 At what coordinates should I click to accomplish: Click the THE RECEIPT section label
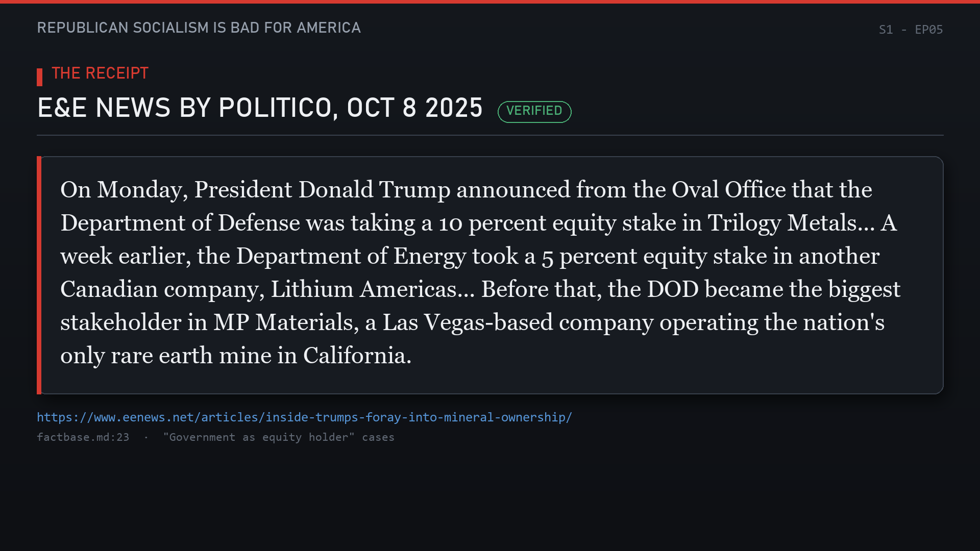pyautogui.click(x=100, y=73)
